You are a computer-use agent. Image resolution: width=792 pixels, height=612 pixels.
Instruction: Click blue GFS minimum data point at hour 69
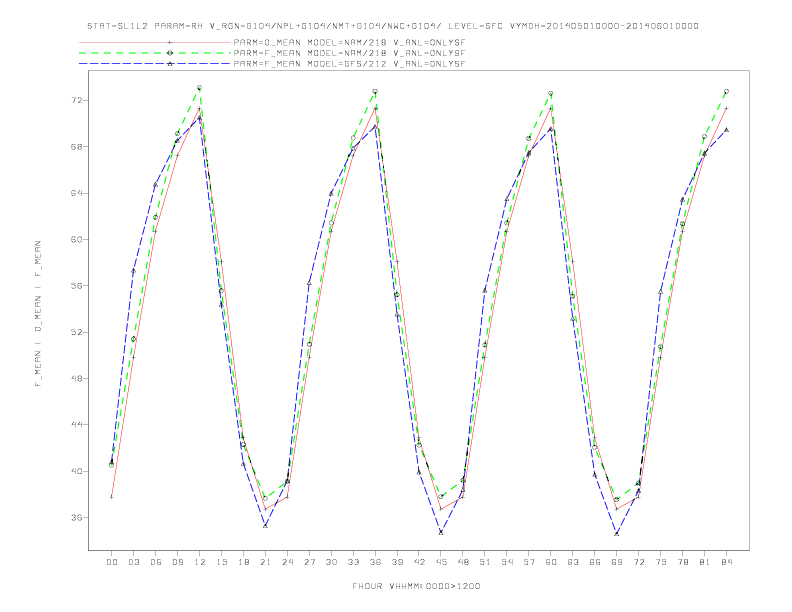point(617,533)
